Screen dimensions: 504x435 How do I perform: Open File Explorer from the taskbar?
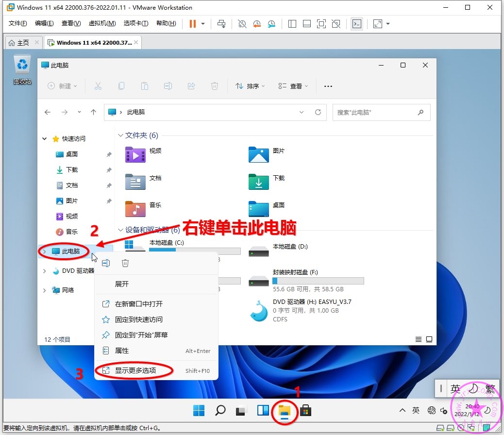[x=285, y=411]
